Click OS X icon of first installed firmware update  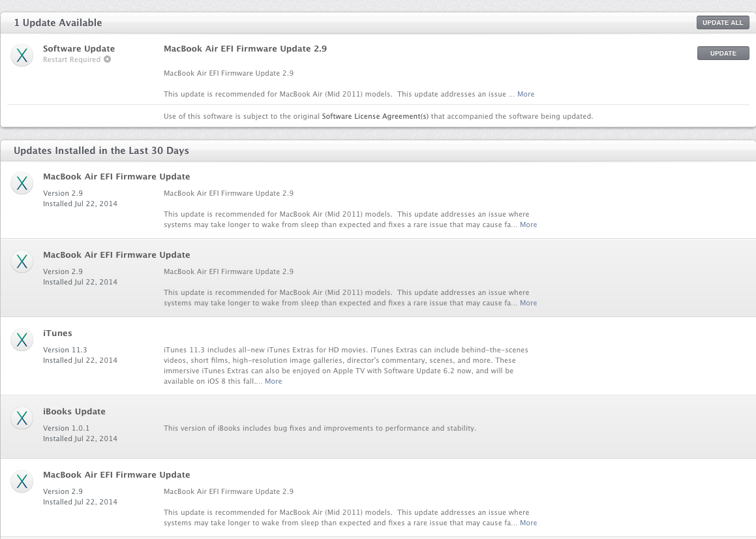pos(22,183)
